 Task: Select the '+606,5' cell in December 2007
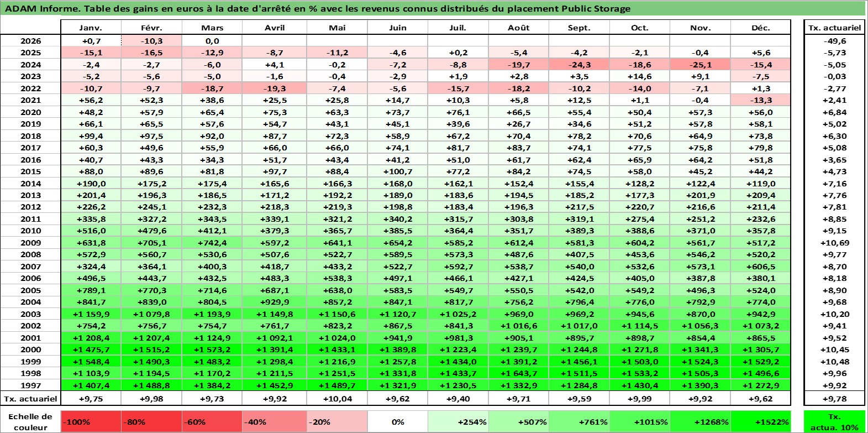[761, 267]
